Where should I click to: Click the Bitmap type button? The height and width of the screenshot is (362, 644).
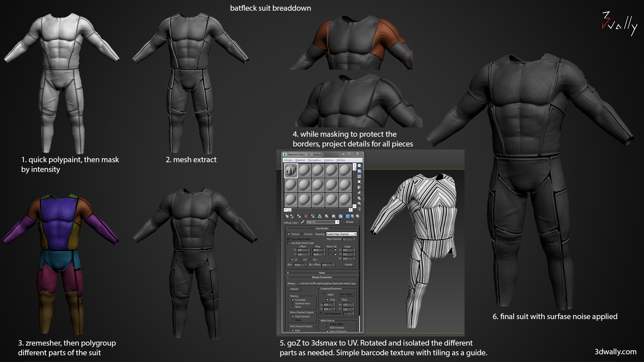pos(350,222)
